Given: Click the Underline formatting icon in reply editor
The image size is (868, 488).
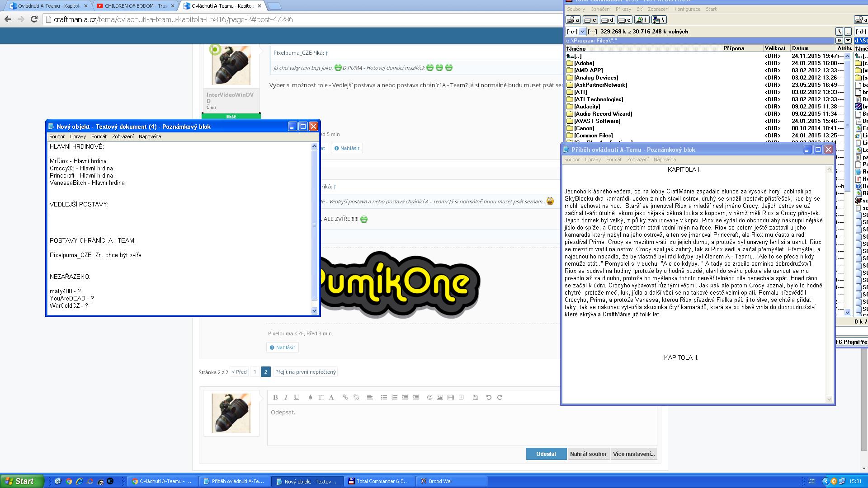Looking at the screenshot, I should 297,397.
